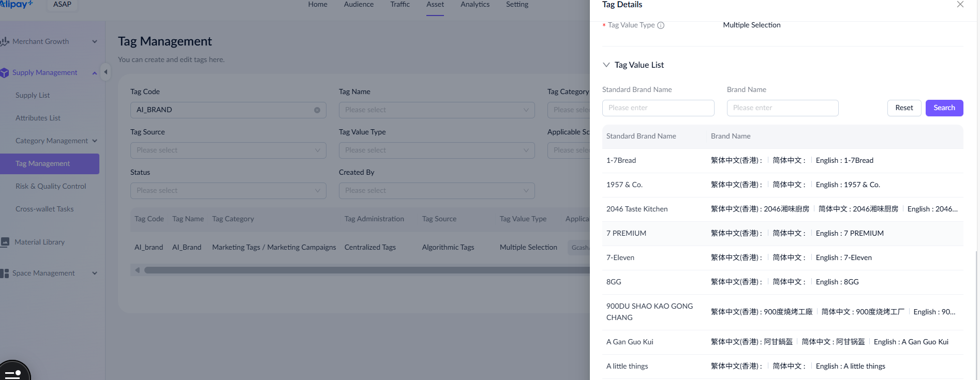Click the Gcash tag chip

[x=580, y=248]
